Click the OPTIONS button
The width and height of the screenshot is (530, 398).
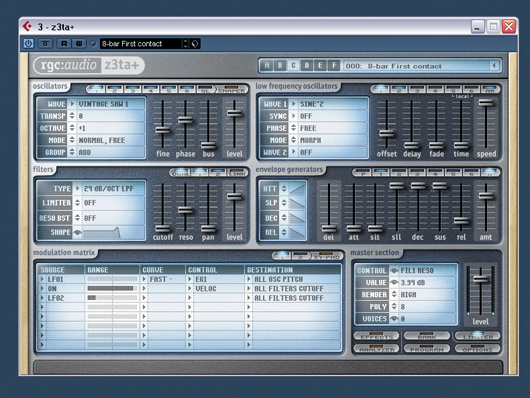click(x=477, y=349)
